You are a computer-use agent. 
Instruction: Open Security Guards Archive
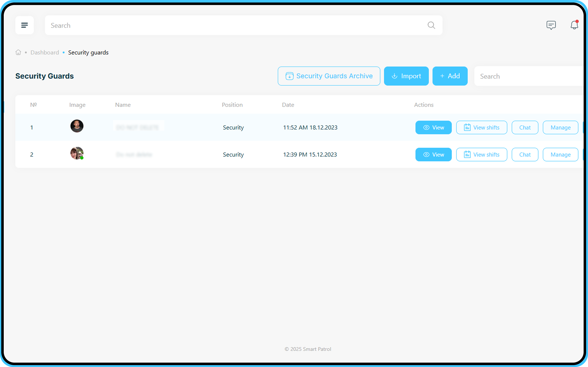pos(329,76)
